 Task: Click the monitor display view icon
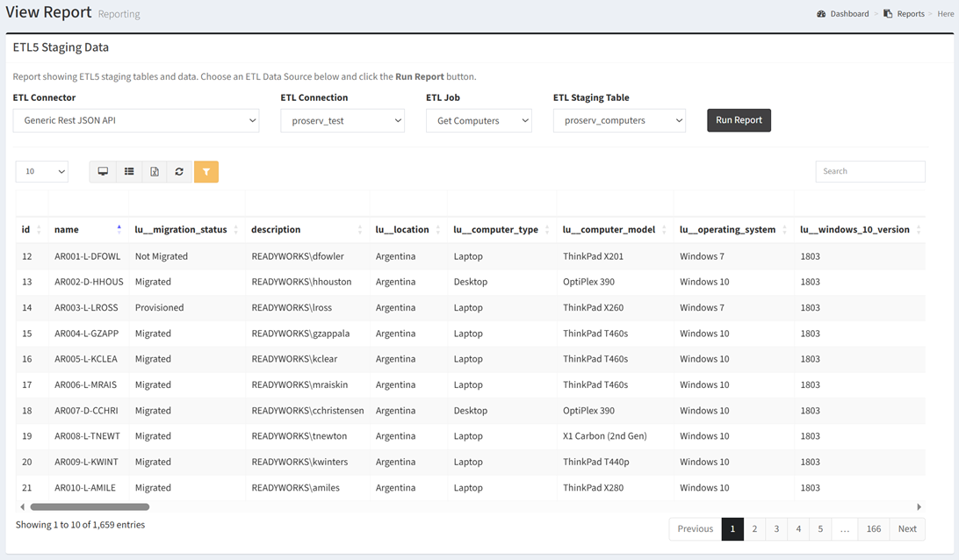(x=103, y=172)
